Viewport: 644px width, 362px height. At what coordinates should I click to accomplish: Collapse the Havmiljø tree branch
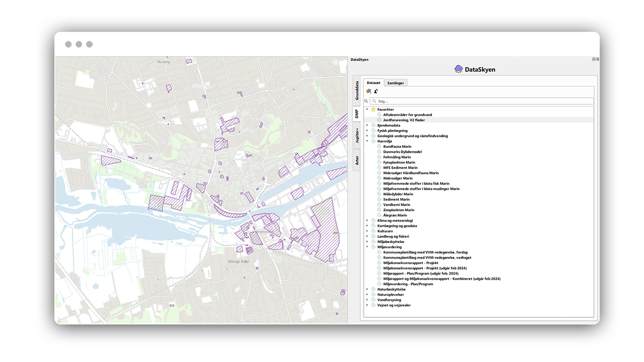(367, 141)
